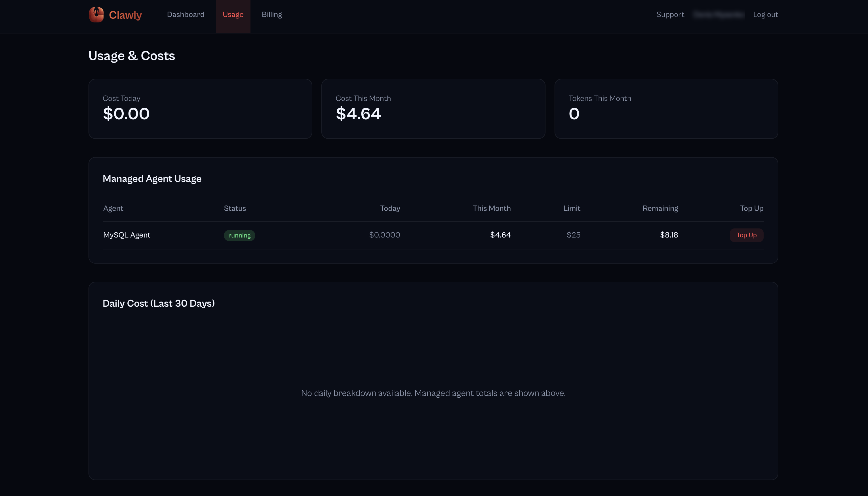Top Up the MySQL Agent
Viewport: 868px width, 496px height.
click(x=746, y=235)
